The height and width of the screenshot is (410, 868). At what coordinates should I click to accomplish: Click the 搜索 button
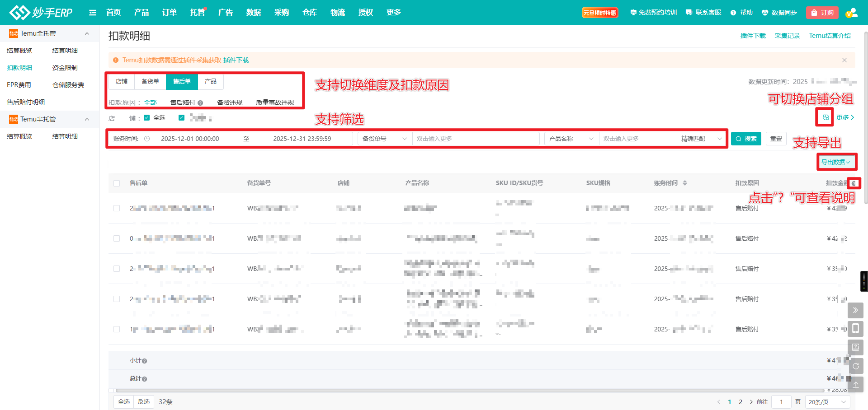[746, 139]
